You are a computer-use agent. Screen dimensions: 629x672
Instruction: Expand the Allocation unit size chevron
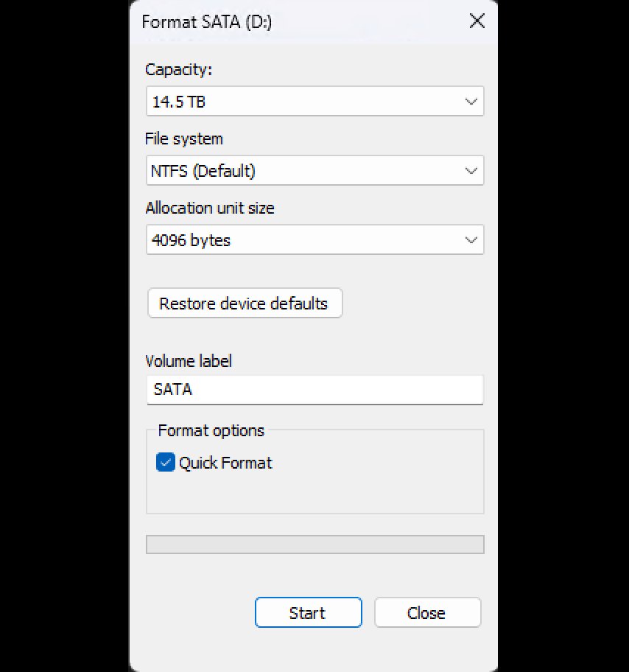coord(471,240)
